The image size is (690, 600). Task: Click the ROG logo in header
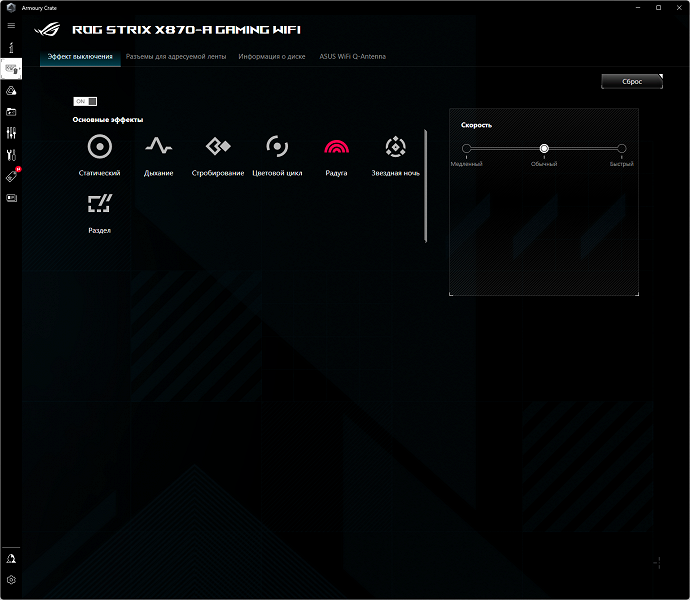(48, 30)
